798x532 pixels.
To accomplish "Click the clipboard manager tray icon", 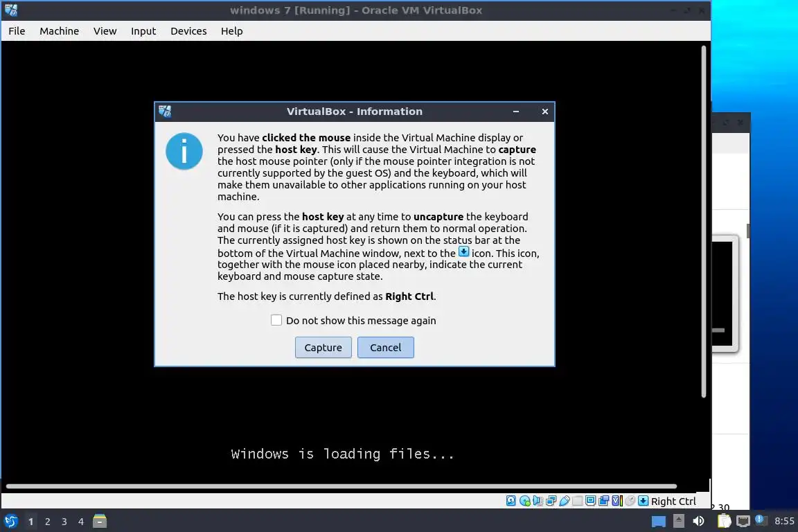I will [724, 521].
